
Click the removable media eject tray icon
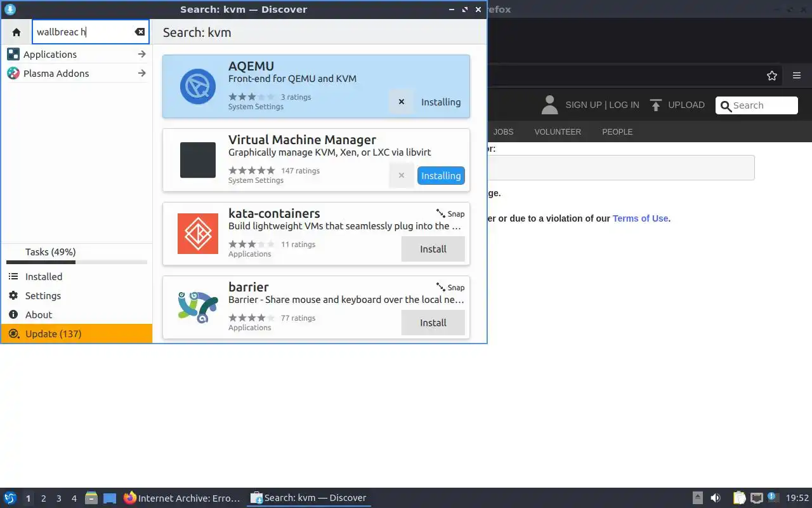coord(698,498)
